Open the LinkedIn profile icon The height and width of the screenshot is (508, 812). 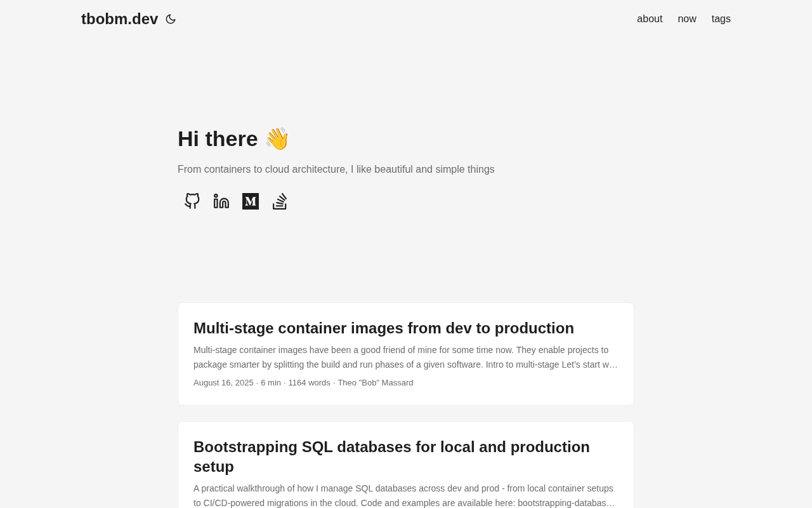coord(221,201)
